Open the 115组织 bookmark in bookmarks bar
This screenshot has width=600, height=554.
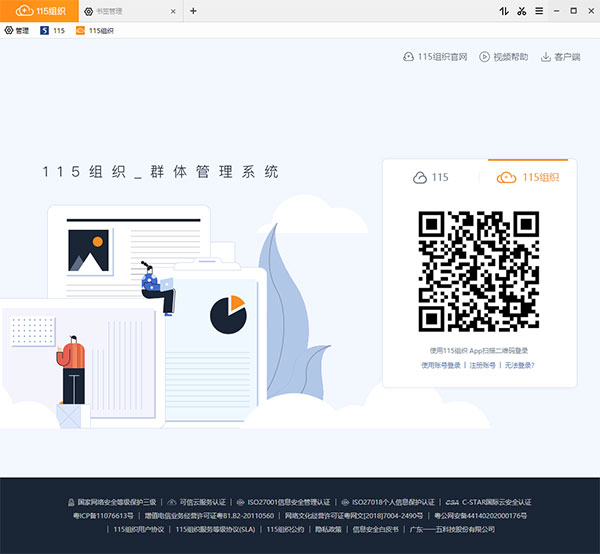click(95, 31)
